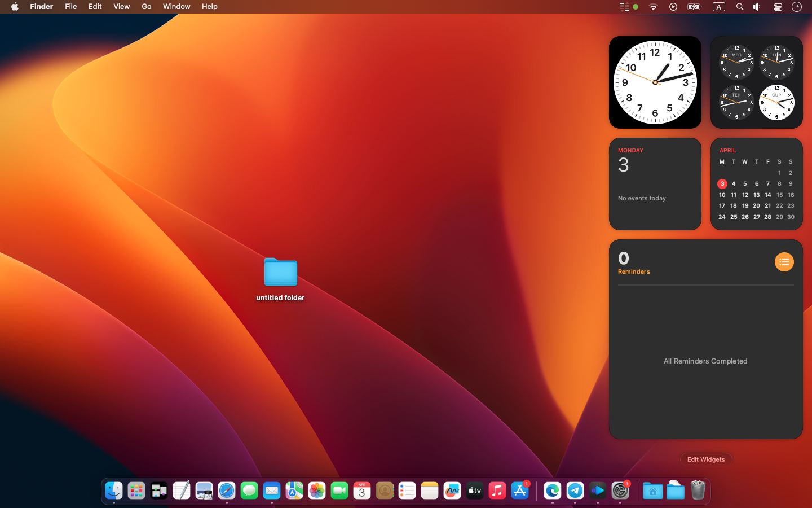Image resolution: width=812 pixels, height=508 pixels.
Task: Open the blue waveform play app in Dock
Action: click(598, 491)
